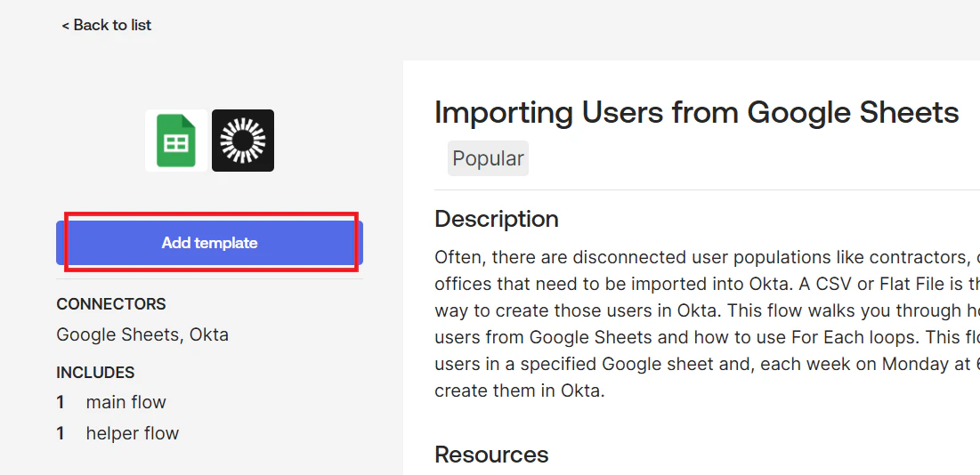Click the main flow entry
This screenshot has height=475, width=980.
pyautogui.click(x=111, y=403)
